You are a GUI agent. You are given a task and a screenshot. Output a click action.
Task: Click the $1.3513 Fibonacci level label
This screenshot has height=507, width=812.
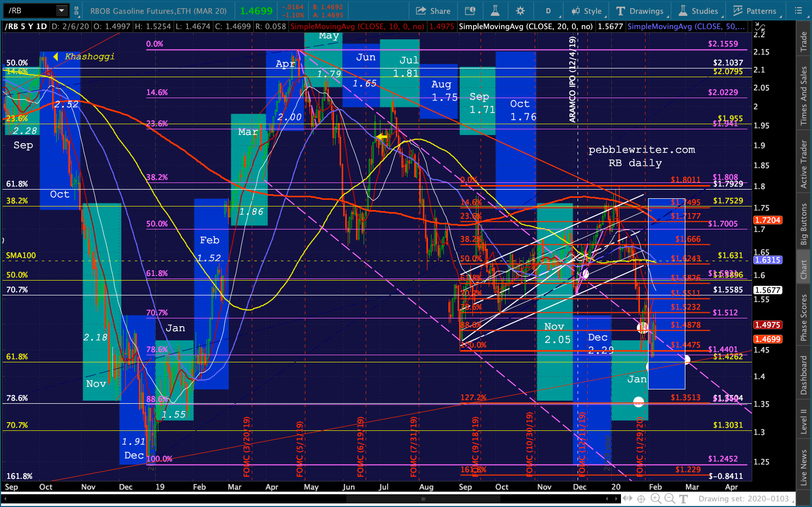pos(685,398)
